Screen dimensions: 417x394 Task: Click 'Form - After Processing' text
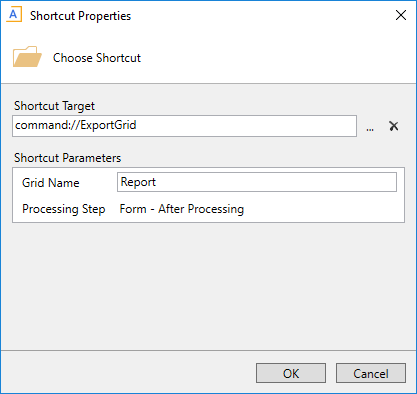[x=182, y=209]
